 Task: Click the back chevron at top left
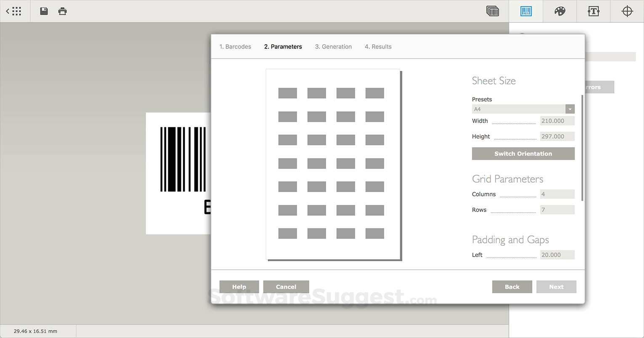coord(7,11)
